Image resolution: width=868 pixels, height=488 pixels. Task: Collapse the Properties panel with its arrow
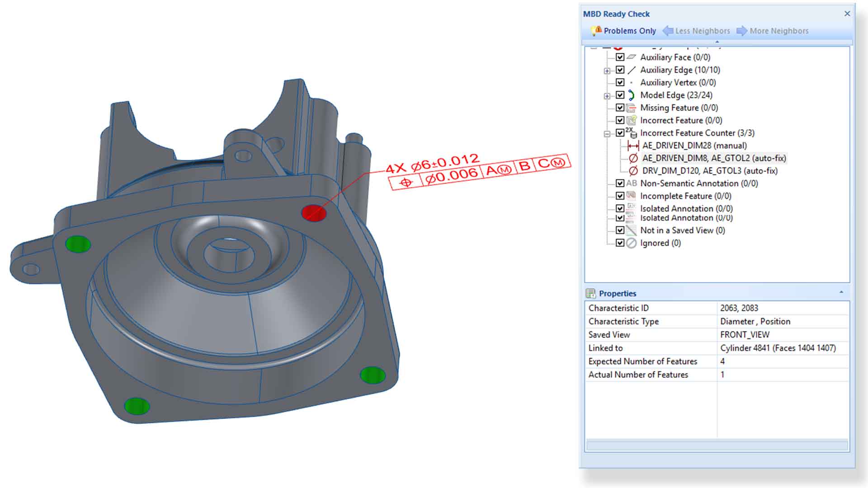[841, 292]
